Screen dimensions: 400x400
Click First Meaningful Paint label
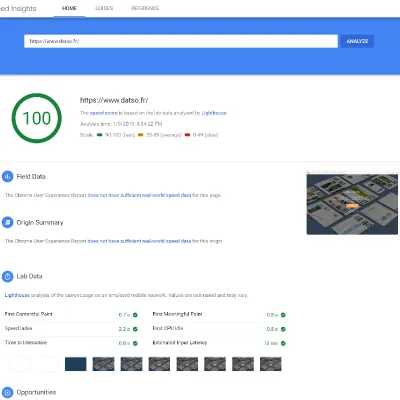(177, 314)
